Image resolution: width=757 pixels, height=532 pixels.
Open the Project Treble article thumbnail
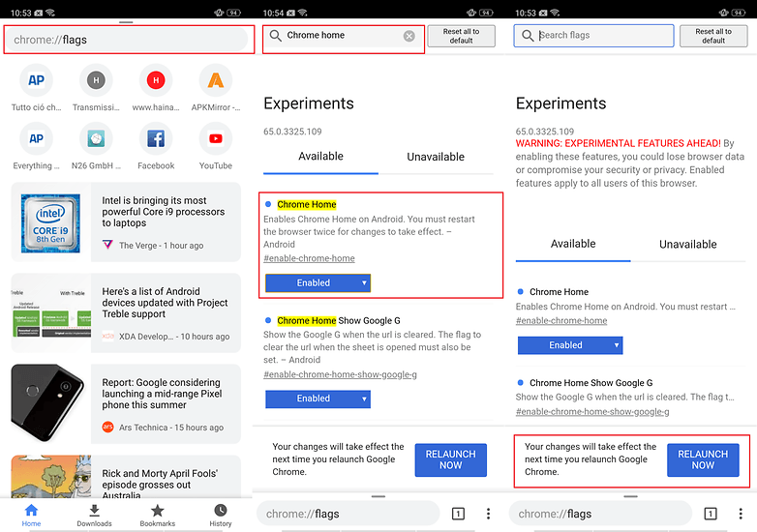pyautogui.click(x=50, y=313)
